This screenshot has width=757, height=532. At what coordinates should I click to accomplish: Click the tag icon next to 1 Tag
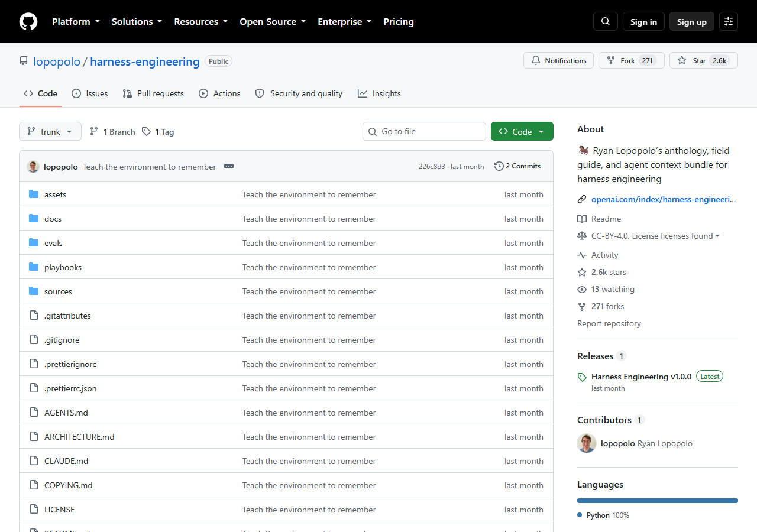(x=147, y=132)
